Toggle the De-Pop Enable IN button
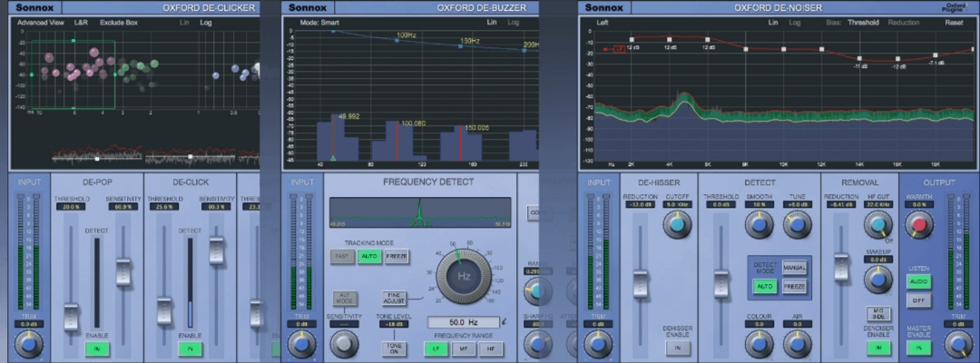The height and width of the screenshot is (363, 980). pyautogui.click(x=97, y=348)
